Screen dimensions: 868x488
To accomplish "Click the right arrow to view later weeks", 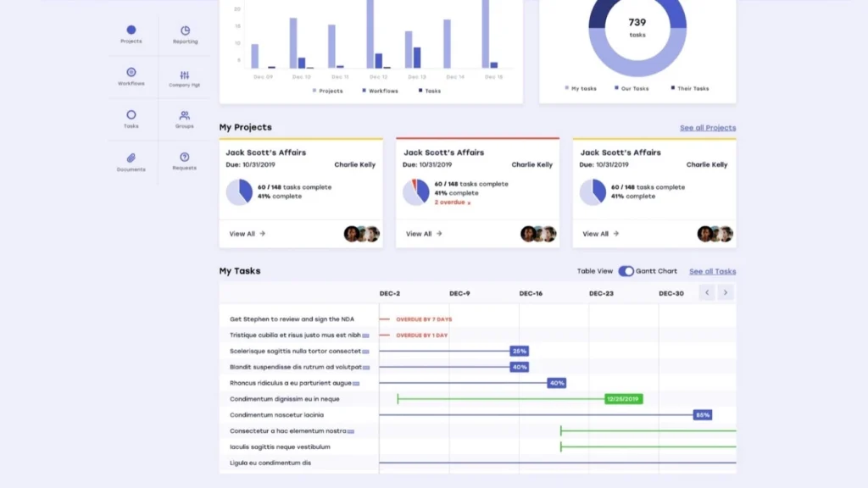I will (x=726, y=292).
